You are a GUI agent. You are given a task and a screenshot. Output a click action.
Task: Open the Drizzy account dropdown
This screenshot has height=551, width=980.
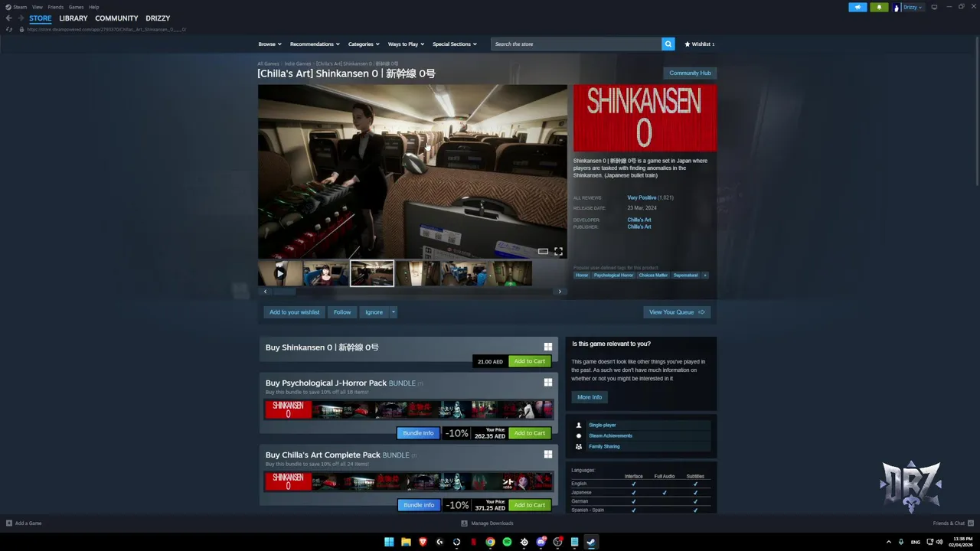tap(913, 7)
